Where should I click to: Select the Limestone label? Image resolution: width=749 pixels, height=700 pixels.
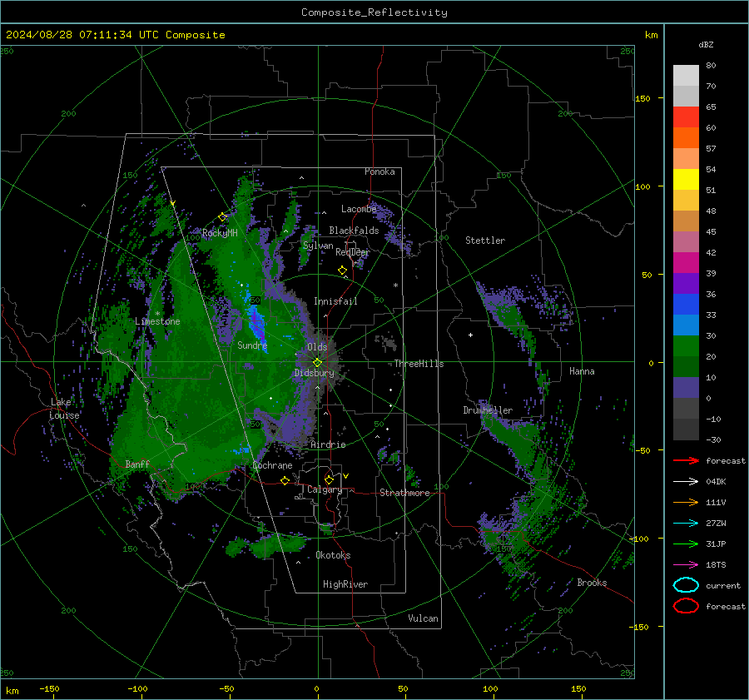157,321
